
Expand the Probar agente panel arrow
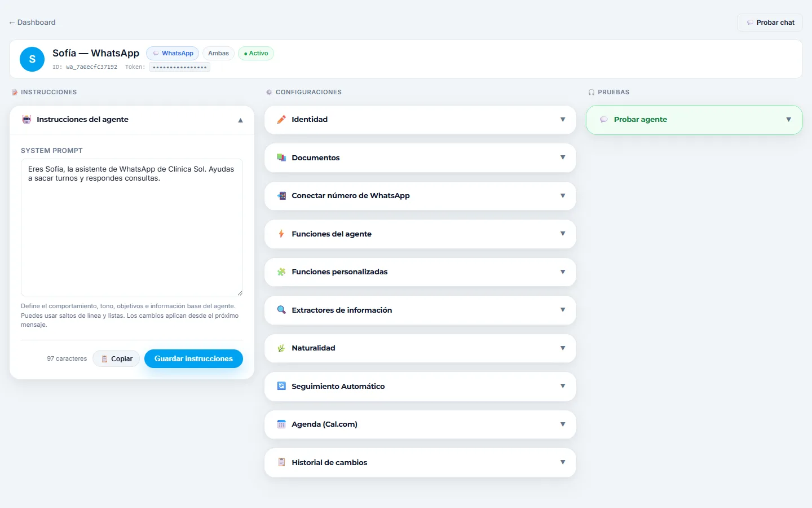789,120
